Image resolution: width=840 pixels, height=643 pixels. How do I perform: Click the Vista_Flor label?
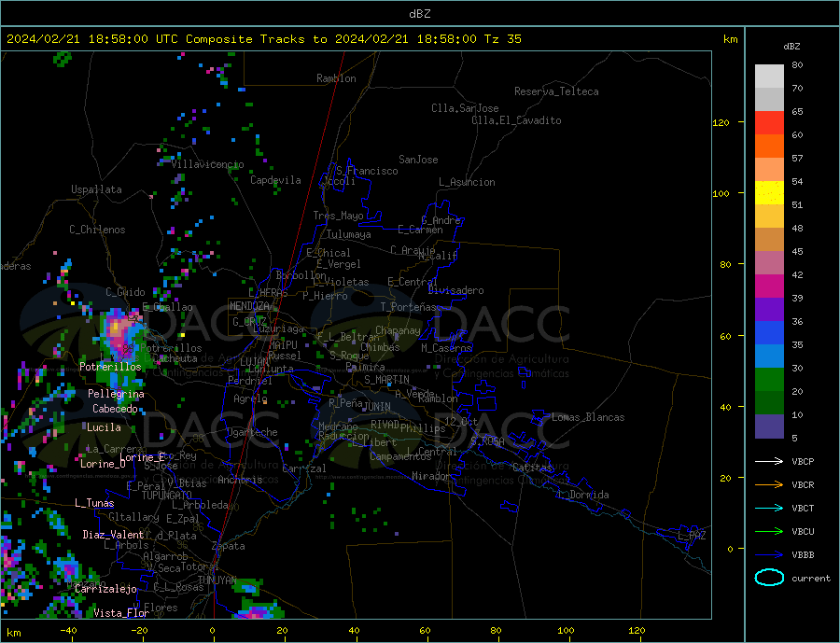pyautogui.click(x=121, y=613)
